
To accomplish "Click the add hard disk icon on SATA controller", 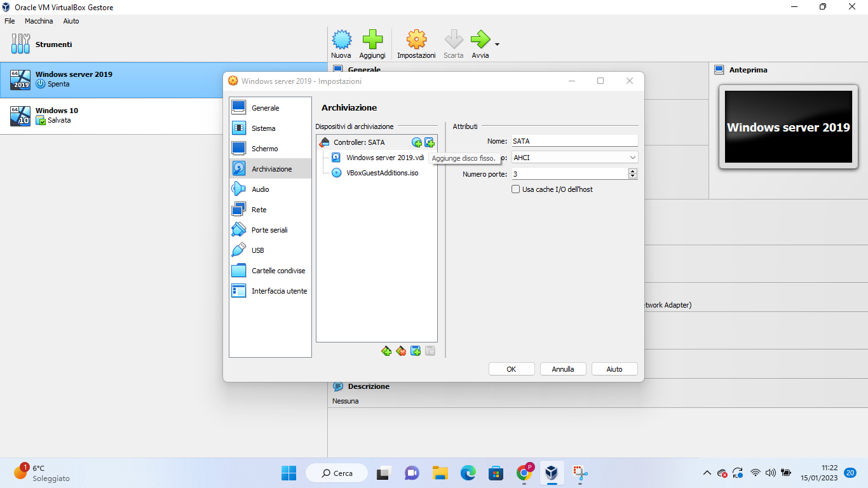I will click(x=430, y=142).
